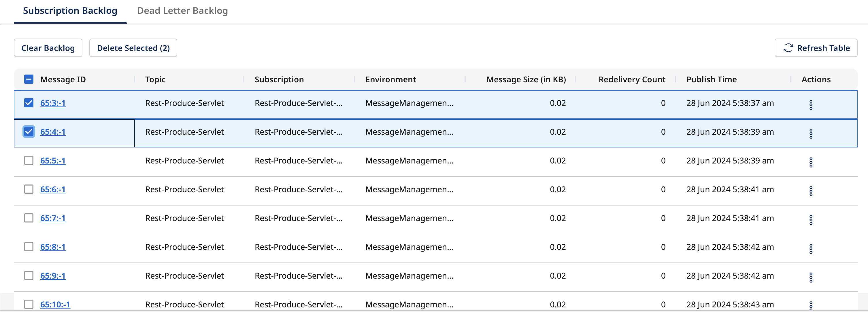Open actions menu for message 65:8:-1
Viewport: 868px width, 312px height.
point(811,249)
